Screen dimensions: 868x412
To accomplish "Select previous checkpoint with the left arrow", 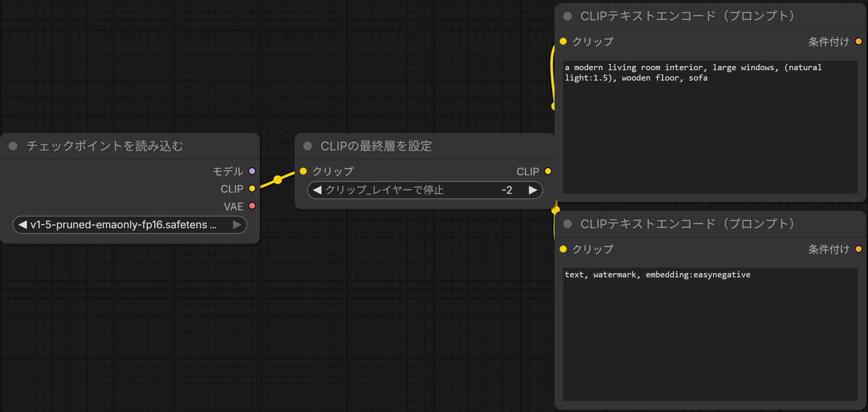I will (23, 224).
